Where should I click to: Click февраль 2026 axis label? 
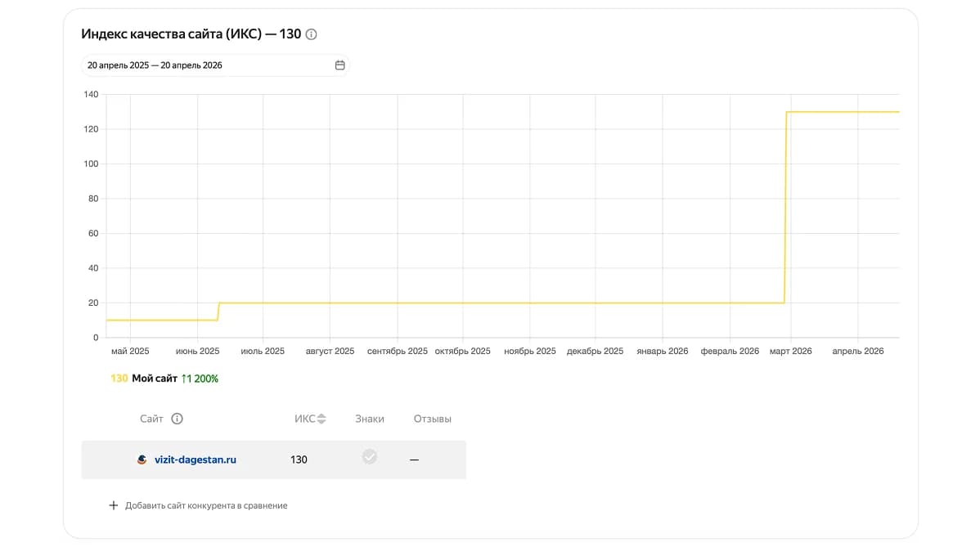[x=730, y=351]
